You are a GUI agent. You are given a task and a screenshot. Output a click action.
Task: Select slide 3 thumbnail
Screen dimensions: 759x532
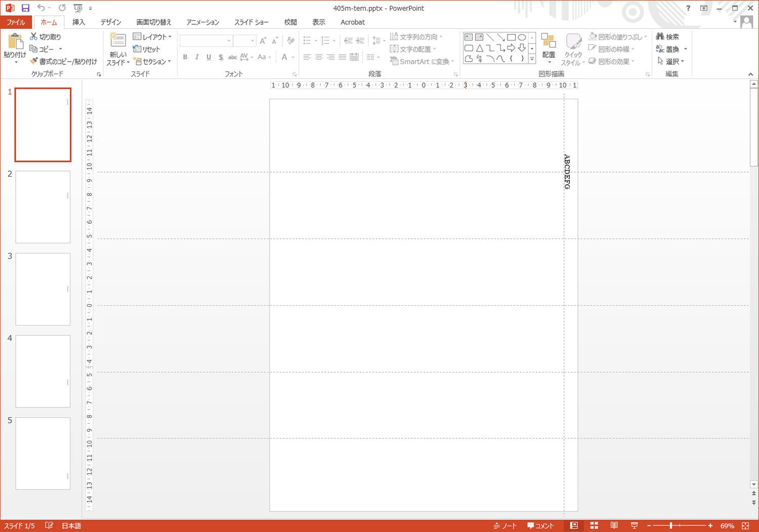point(43,289)
